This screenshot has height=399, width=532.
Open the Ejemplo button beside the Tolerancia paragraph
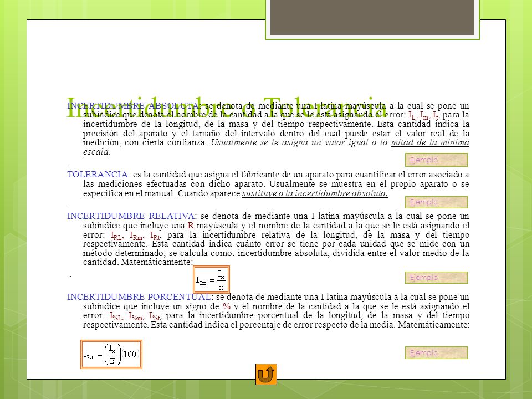(436, 202)
